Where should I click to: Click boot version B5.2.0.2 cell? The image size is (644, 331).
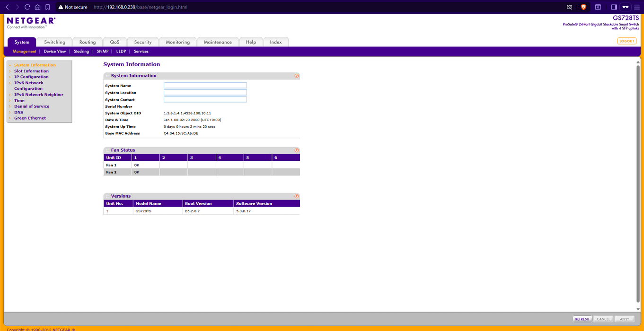[193, 211]
